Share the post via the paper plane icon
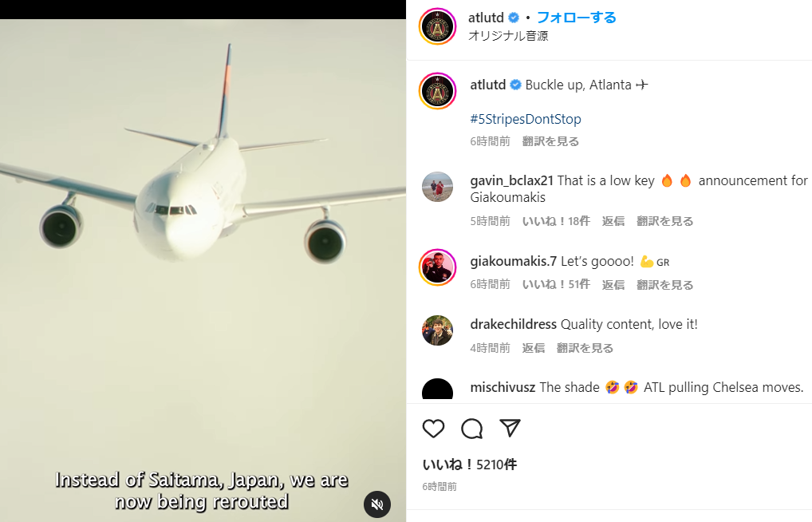This screenshot has width=812, height=522. click(x=510, y=428)
